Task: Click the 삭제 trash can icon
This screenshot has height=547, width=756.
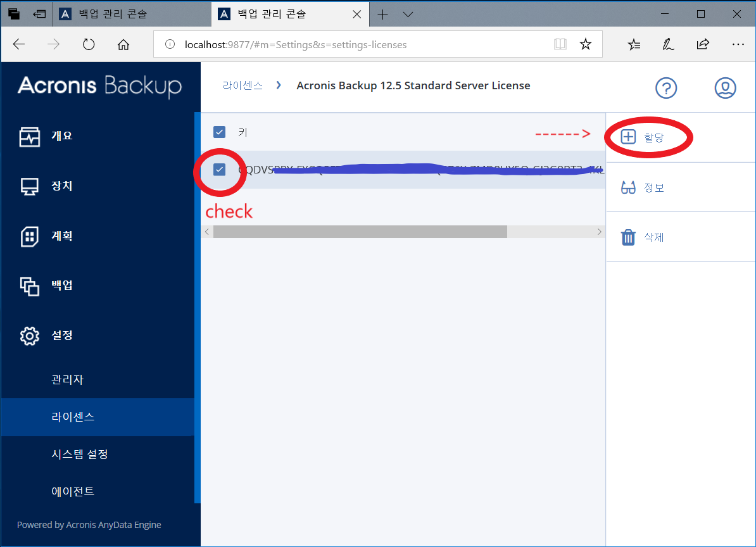Action: 628,237
